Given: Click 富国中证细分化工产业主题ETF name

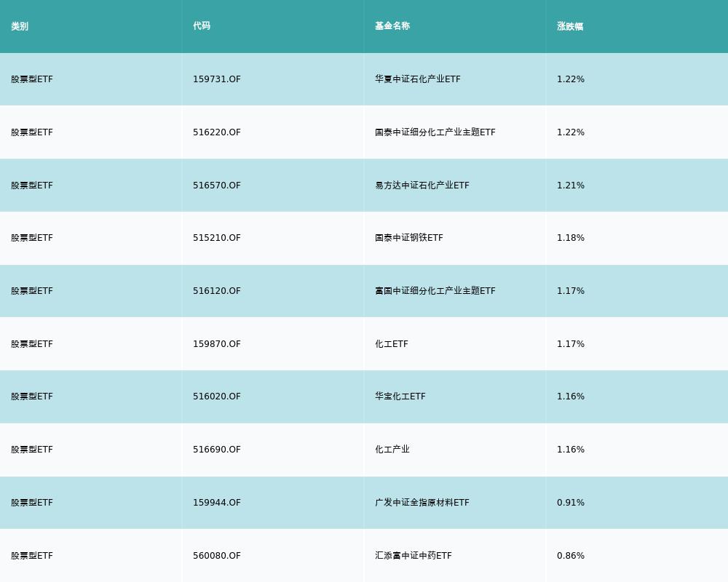Looking at the screenshot, I should [435, 291].
